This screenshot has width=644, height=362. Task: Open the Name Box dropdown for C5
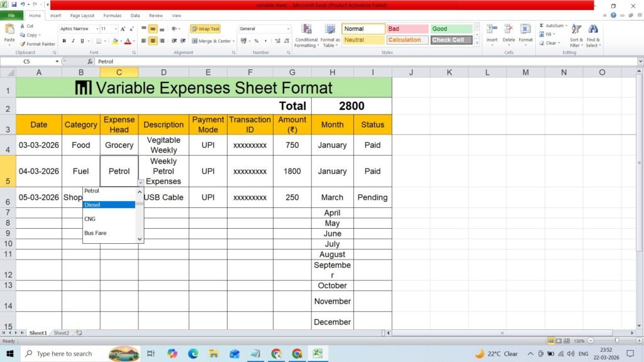[x=57, y=61]
